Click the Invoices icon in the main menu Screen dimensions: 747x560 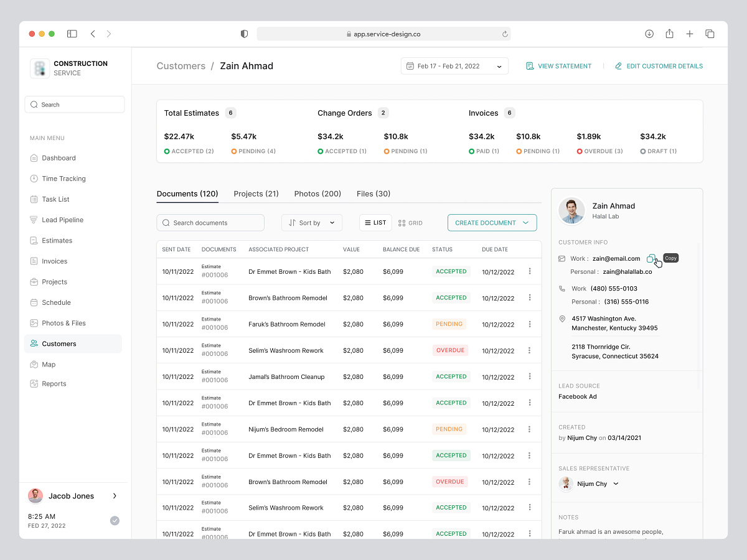(35, 261)
